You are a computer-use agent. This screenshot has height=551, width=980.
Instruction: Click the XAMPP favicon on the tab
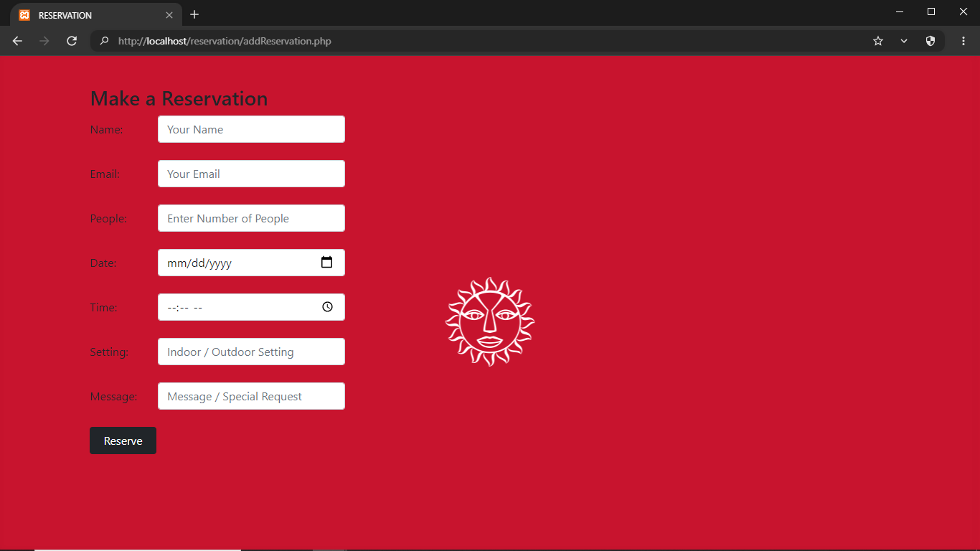coord(24,15)
